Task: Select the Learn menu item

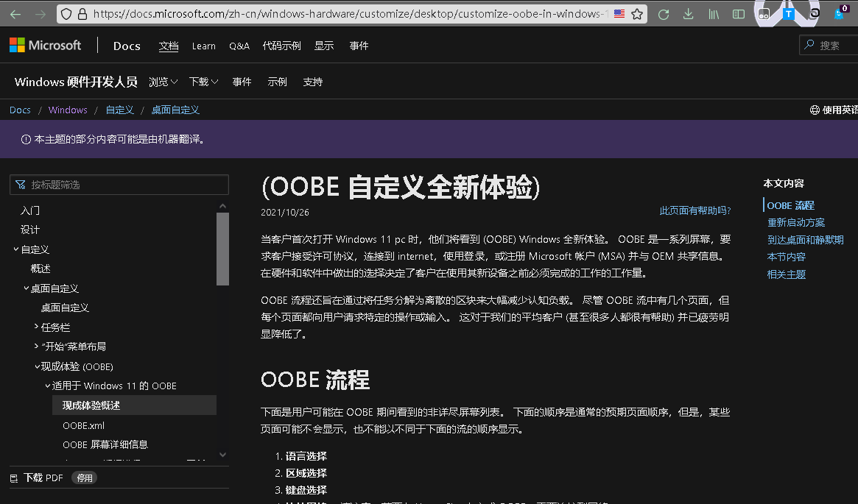Action: [x=203, y=46]
